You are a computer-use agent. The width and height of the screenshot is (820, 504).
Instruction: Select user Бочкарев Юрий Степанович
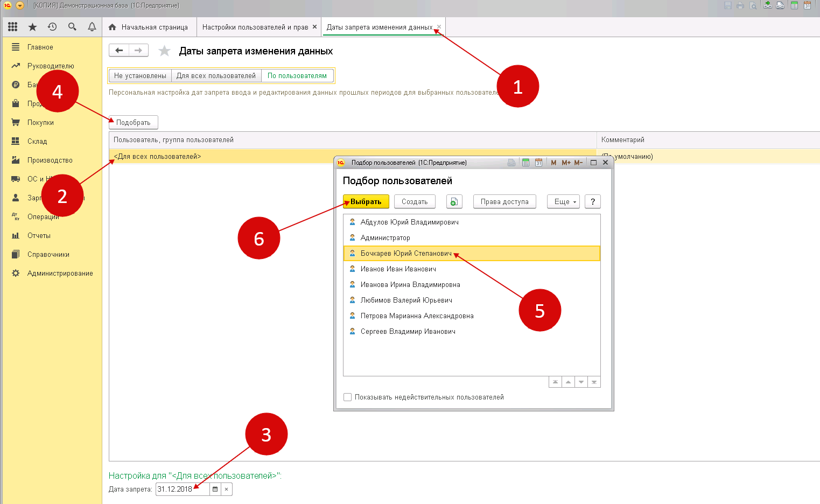472,254
